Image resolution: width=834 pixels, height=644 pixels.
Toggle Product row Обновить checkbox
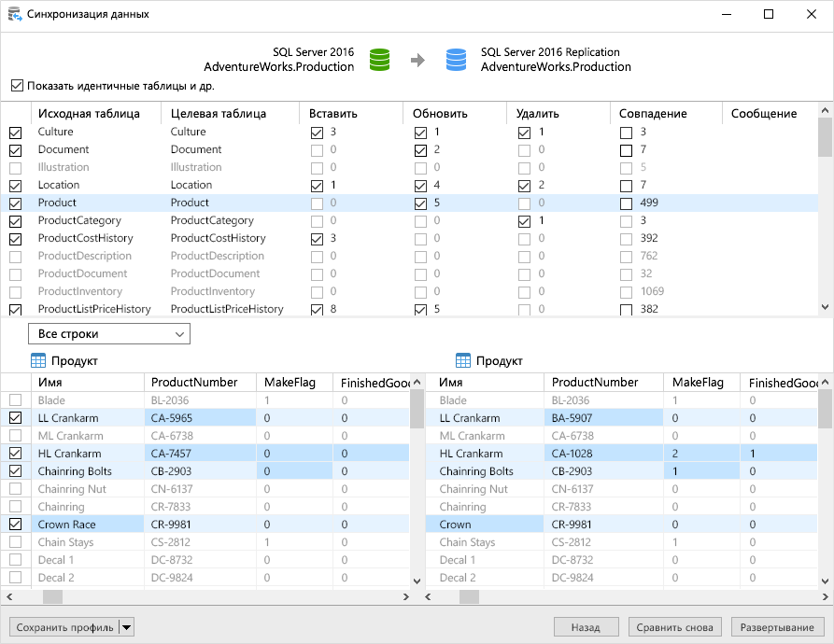pos(420,203)
